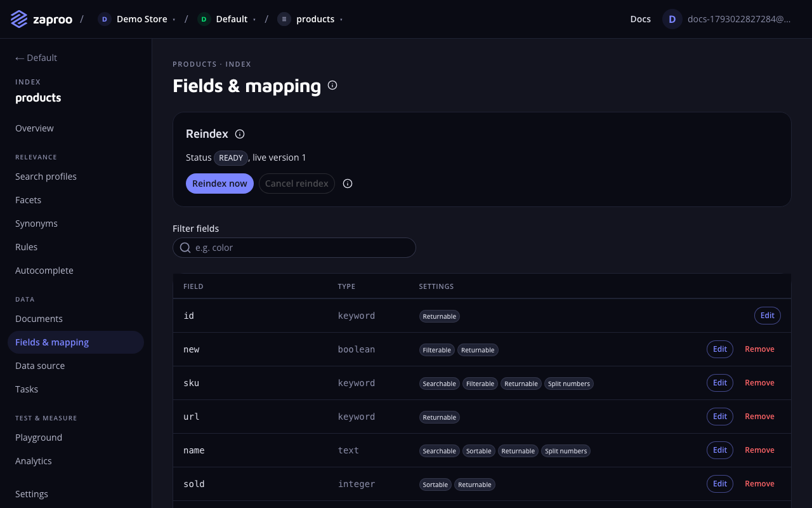Remove the new field
This screenshot has height=508, width=812.
(759, 349)
